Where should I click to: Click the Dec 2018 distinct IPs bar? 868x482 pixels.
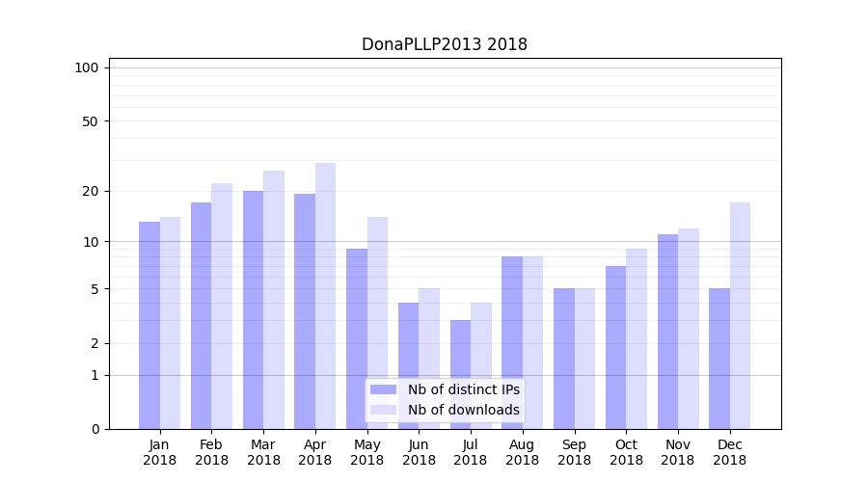tap(719, 358)
